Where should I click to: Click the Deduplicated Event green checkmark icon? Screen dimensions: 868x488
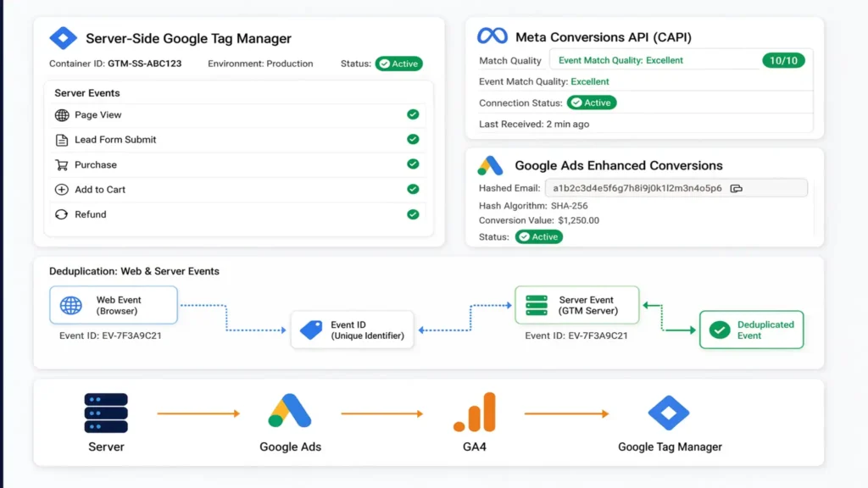(x=720, y=330)
